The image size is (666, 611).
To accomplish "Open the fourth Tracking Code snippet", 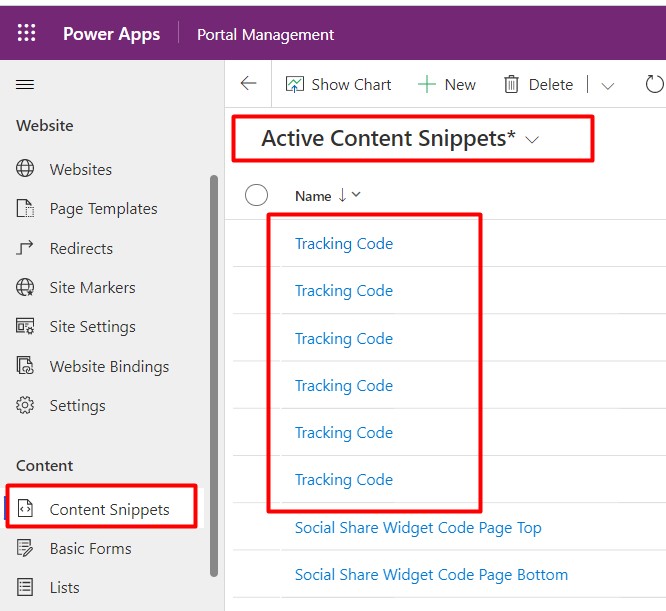I will [x=344, y=386].
